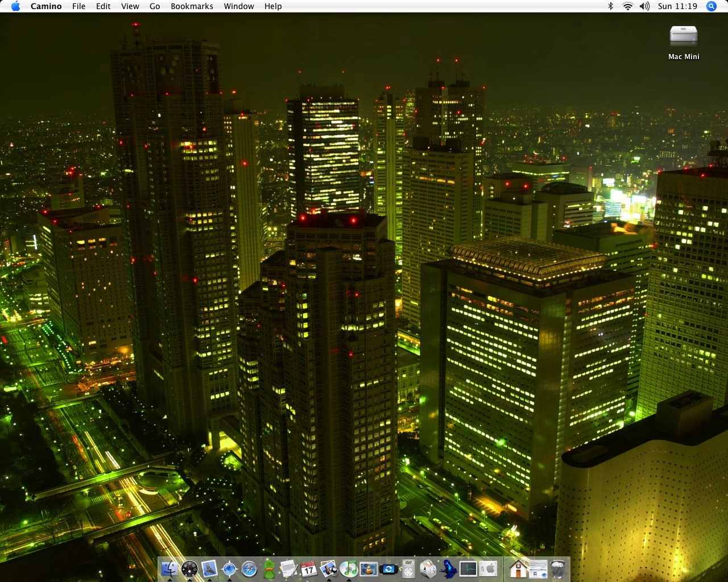Launch iCal calendar from the Dock

[308, 568]
